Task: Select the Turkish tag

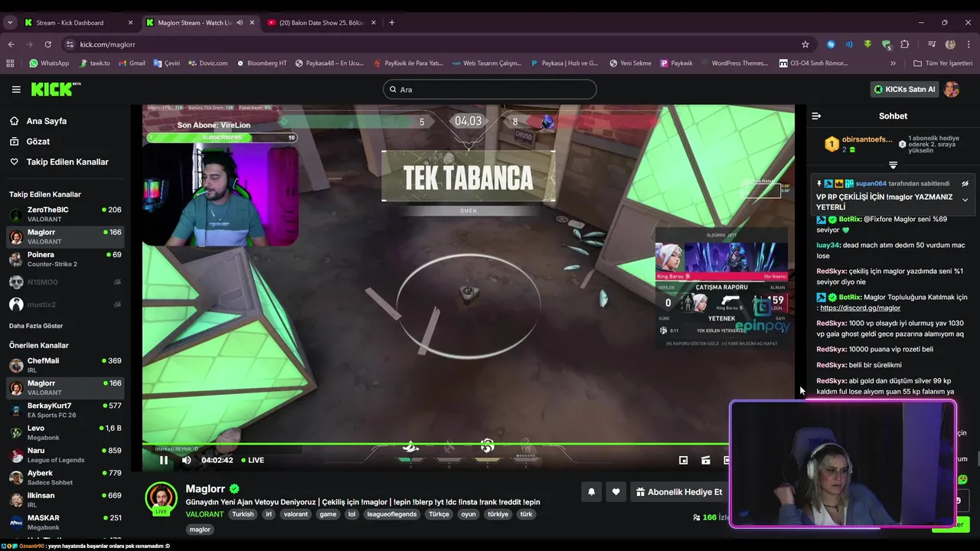Action: coord(243,514)
